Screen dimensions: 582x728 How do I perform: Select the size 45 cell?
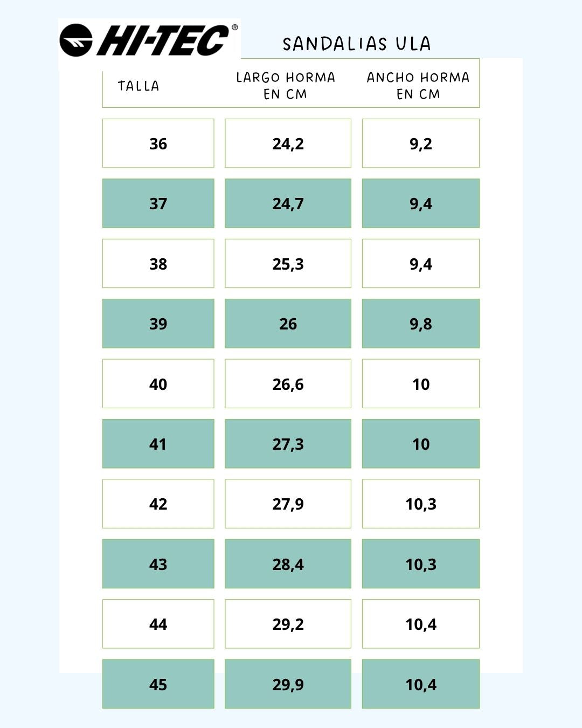(158, 684)
